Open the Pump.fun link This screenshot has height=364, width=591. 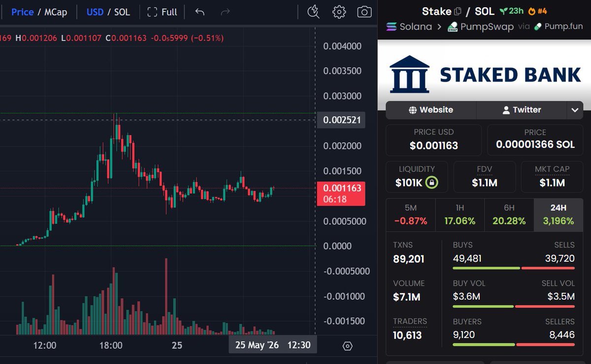(558, 27)
